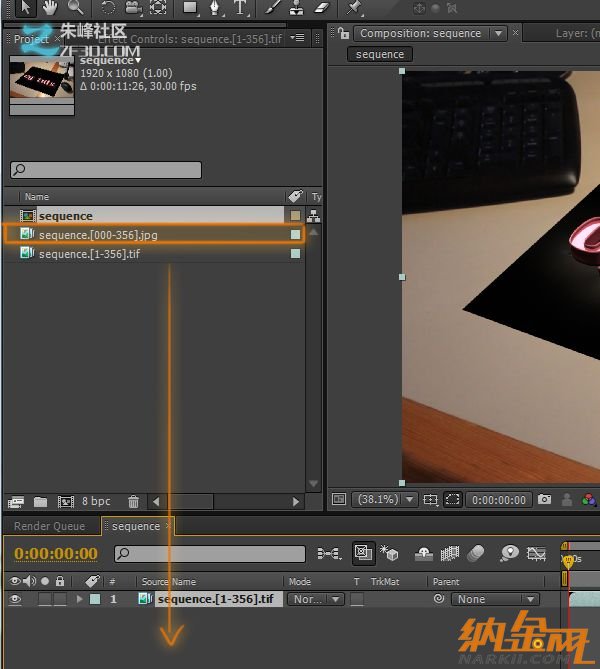Open the Parent dropdown set to None

tap(495, 600)
